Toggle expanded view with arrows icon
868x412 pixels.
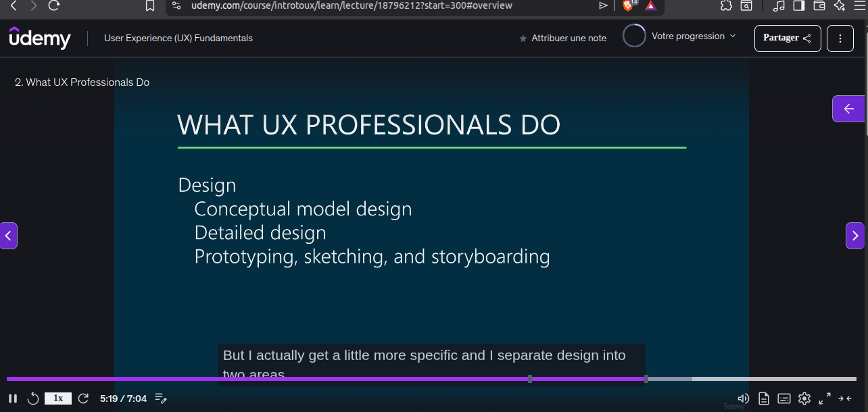click(845, 398)
